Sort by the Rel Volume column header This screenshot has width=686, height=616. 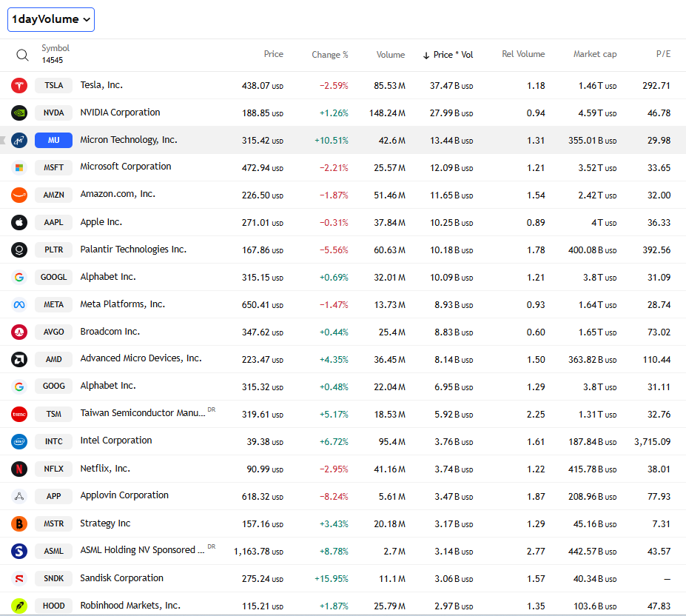pyautogui.click(x=523, y=54)
